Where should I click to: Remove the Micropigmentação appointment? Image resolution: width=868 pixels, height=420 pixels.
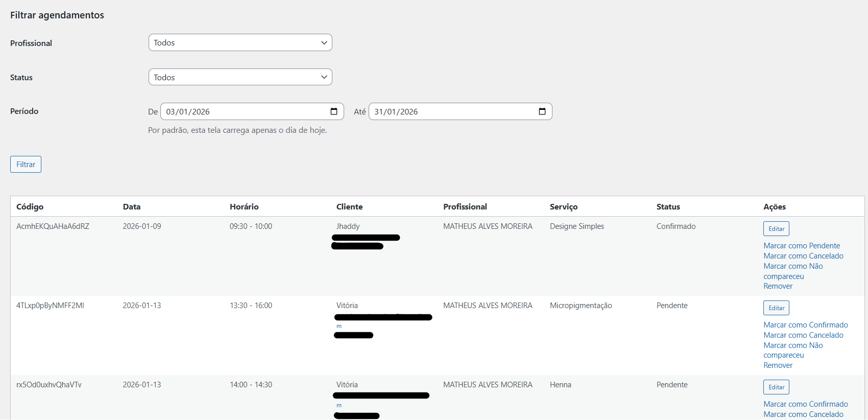[x=778, y=365]
